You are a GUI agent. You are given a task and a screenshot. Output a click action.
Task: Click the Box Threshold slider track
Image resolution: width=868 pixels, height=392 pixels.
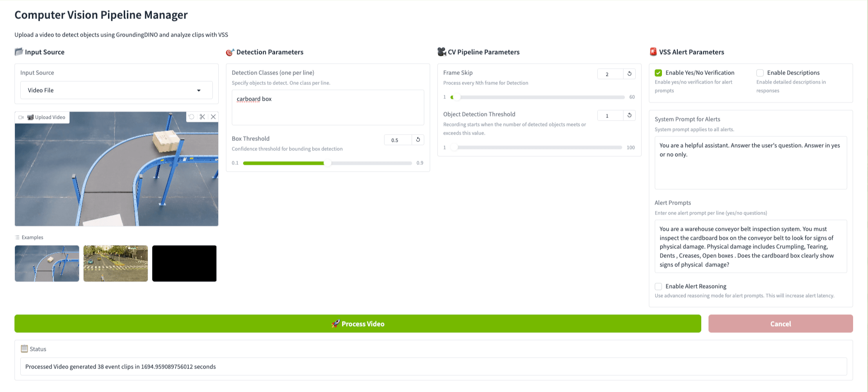pos(328,163)
